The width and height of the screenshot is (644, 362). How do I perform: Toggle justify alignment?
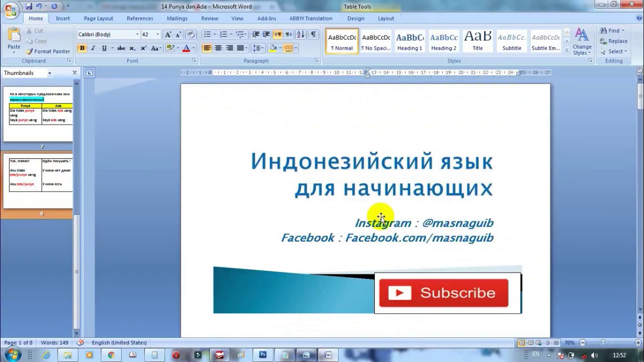click(240, 48)
